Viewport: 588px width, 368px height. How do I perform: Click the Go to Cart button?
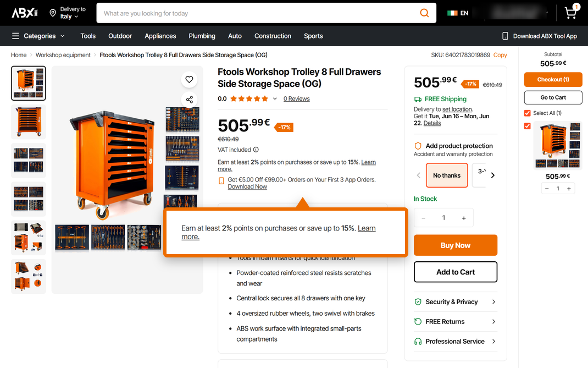[x=553, y=97]
